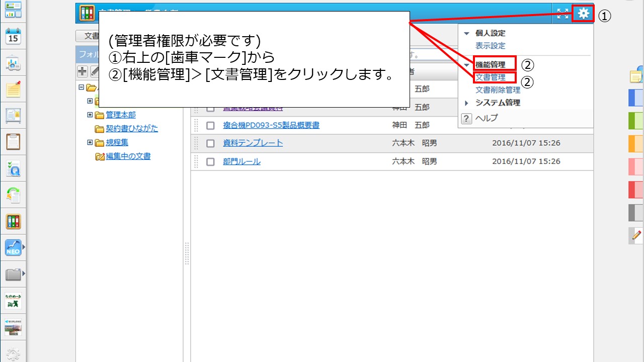Viewport: 644px width, 362px height.
Task: Click the plus add folder icon
Action: point(82,71)
